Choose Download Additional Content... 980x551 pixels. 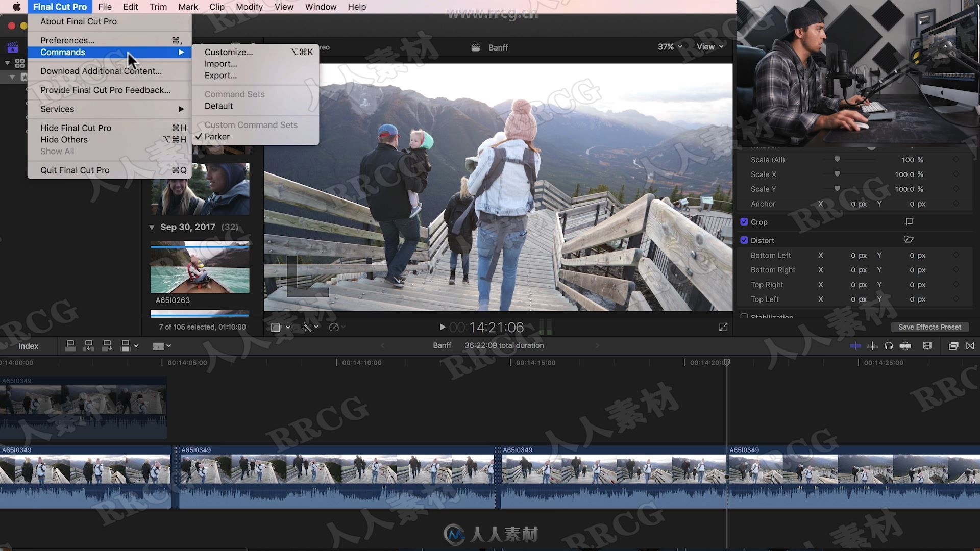[x=110, y=71]
